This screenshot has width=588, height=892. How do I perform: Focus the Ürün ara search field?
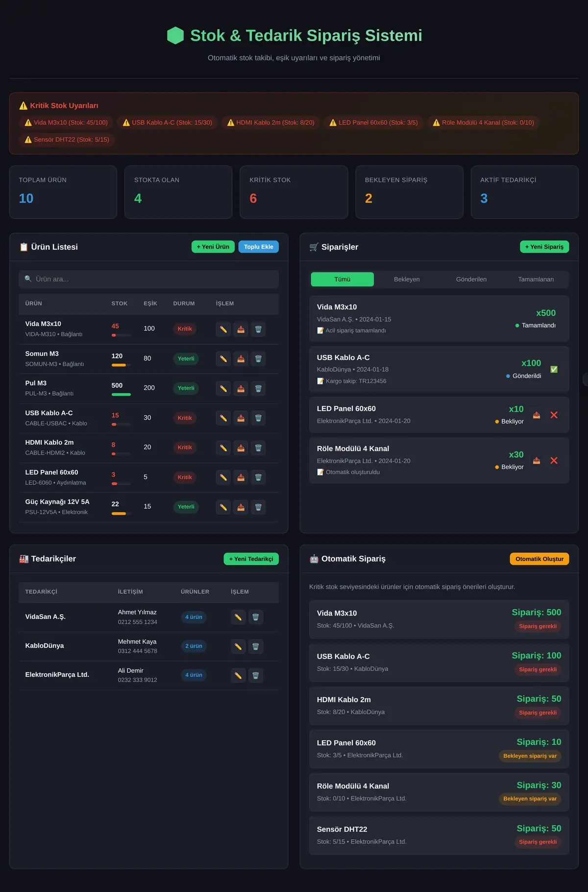click(149, 279)
